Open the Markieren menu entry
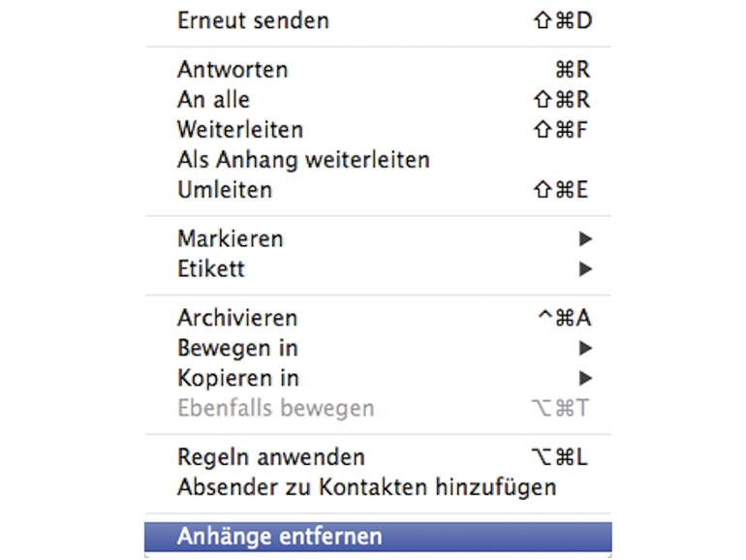This screenshot has height=560, width=746. 231,238
